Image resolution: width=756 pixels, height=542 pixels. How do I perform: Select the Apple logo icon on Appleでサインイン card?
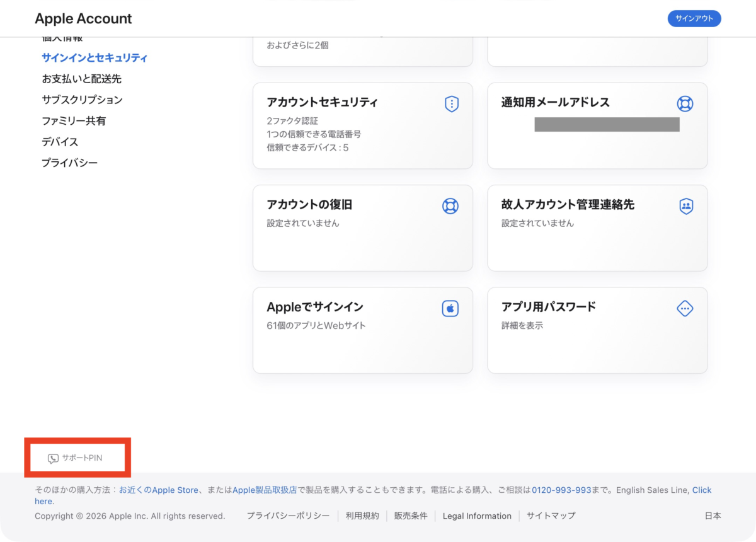pos(450,308)
